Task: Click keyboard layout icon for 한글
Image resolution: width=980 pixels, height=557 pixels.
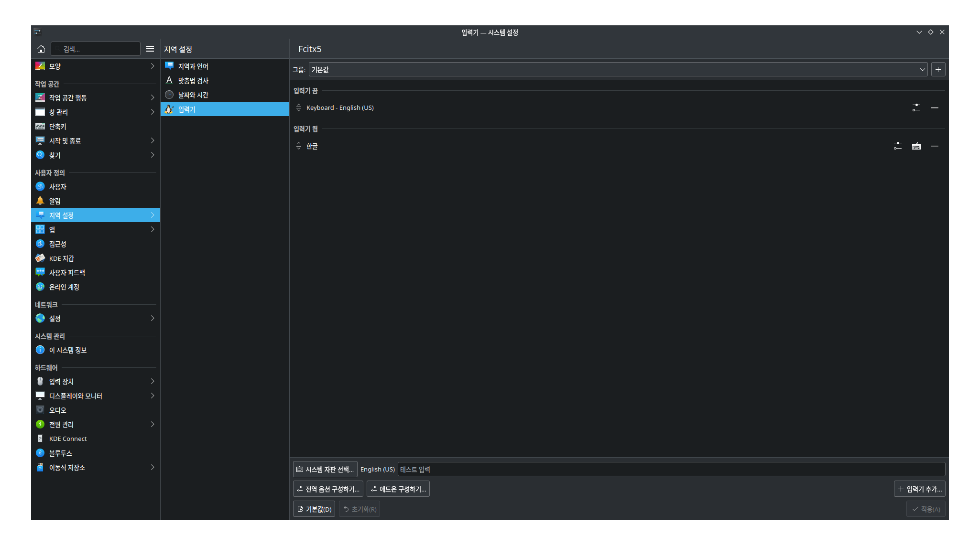Action: pyautogui.click(x=916, y=146)
